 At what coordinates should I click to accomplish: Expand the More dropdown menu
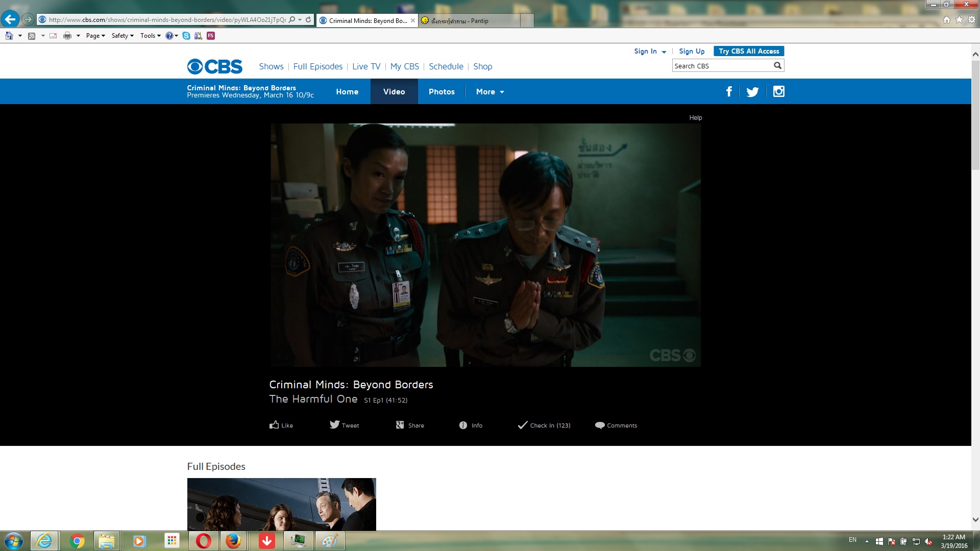490,92
